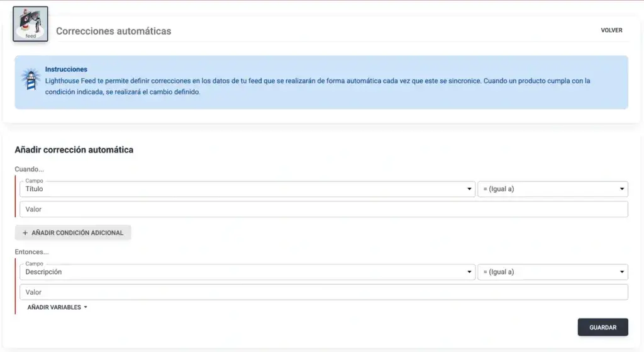Image resolution: width=644 pixels, height=352 pixels.
Task: Open the operator dropdown beside Descripción
Action: click(x=552, y=272)
